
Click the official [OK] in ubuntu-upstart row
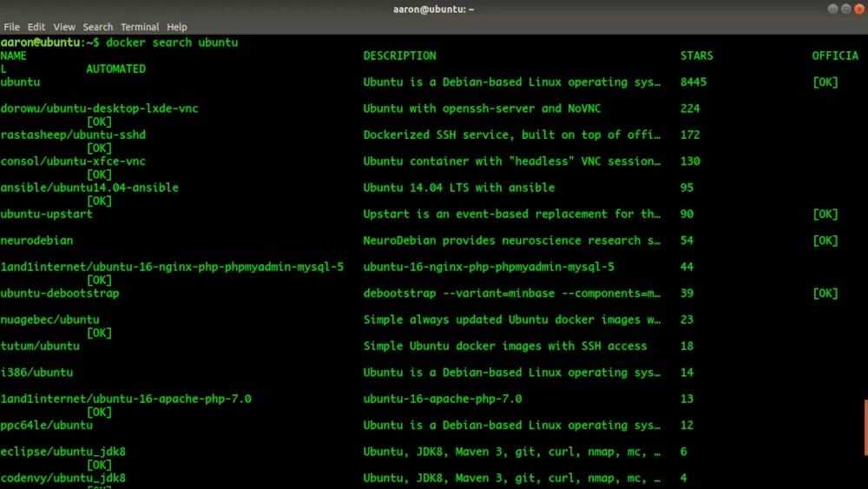825,214
